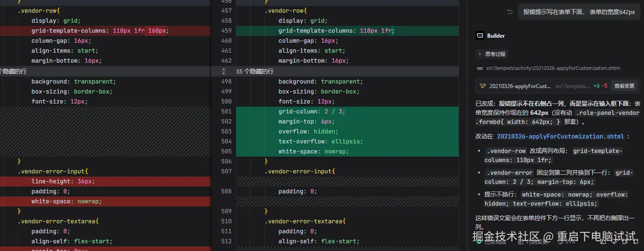Click line number 501 in the gutter
The width and height of the screenshot is (644, 251).
226,112
